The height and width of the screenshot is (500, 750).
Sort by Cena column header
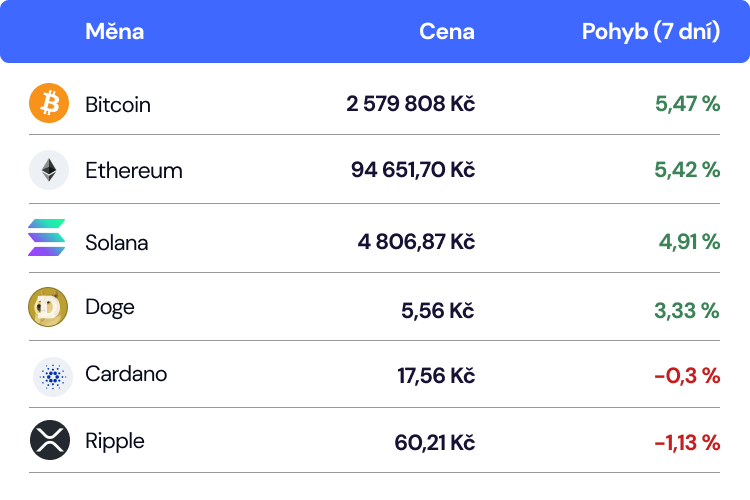[447, 32]
